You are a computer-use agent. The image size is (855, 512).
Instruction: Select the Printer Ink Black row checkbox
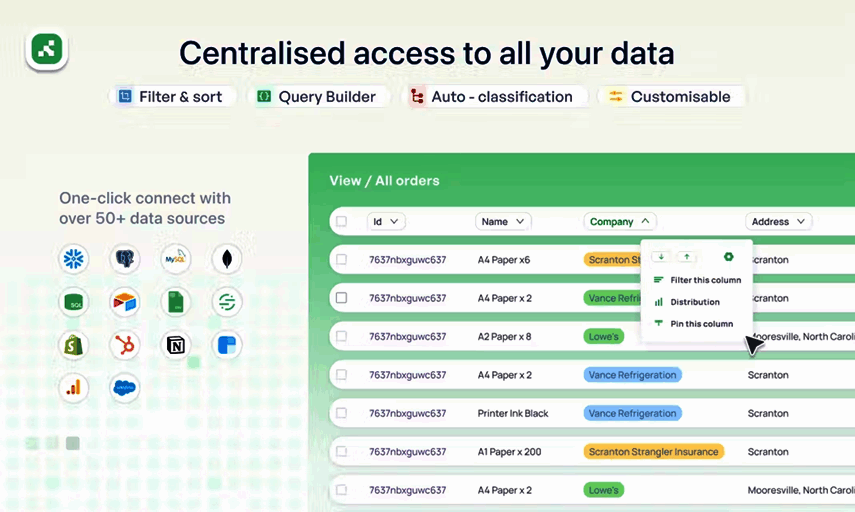click(341, 413)
